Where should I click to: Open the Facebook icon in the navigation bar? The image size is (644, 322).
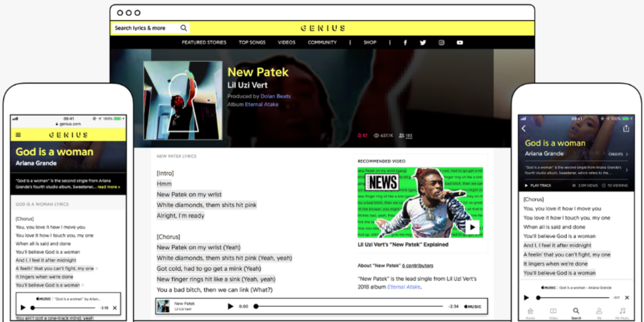tap(405, 43)
